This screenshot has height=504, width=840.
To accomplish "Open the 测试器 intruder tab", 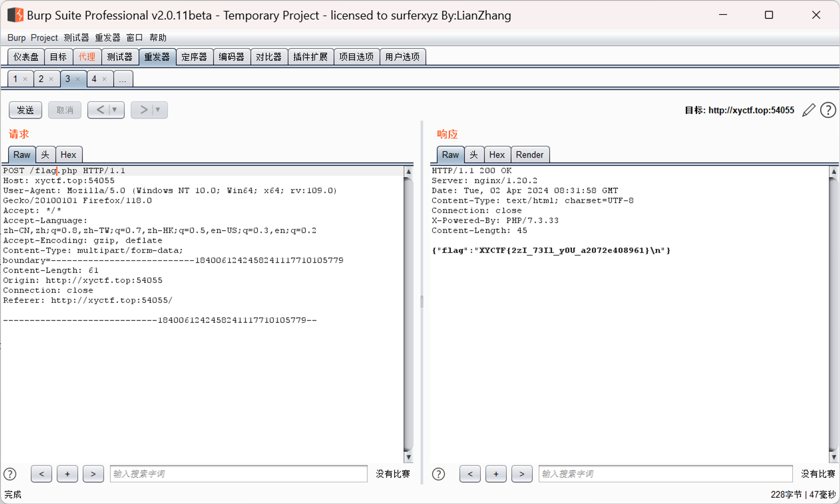I will pyautogui.click(x=120, y=57).
